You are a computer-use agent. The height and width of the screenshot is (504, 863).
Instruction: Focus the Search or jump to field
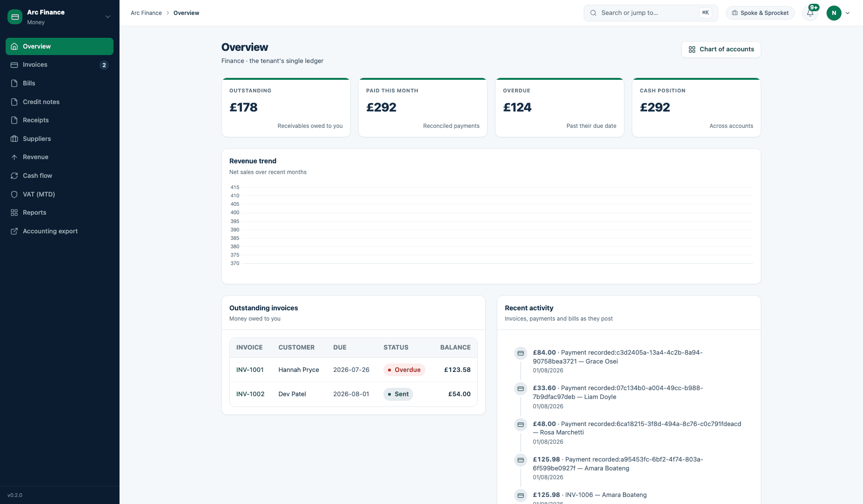[x=651, y=13]
